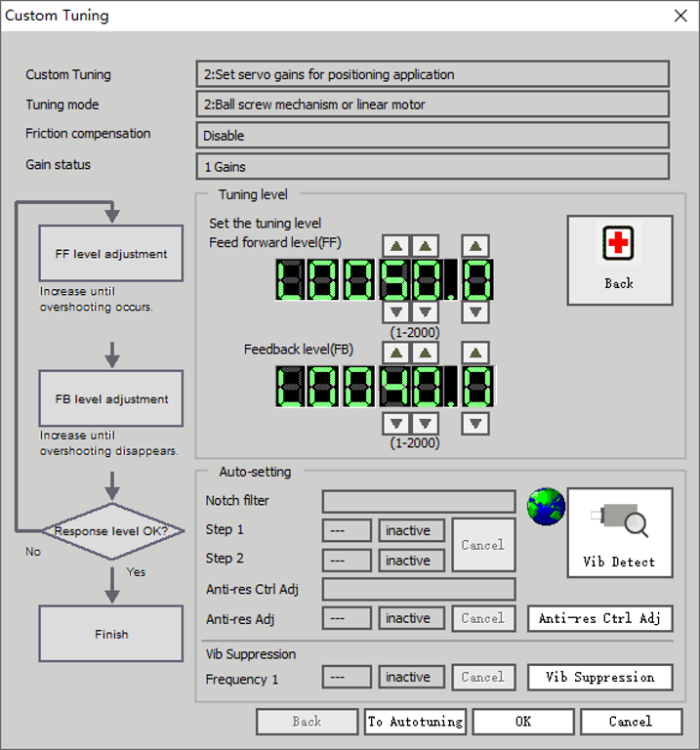Image resolution: width=700 pixels, height=750 pixels.
Task: Click the Anti-res Ctrl Adj button
Action: [x=600, y=618]
